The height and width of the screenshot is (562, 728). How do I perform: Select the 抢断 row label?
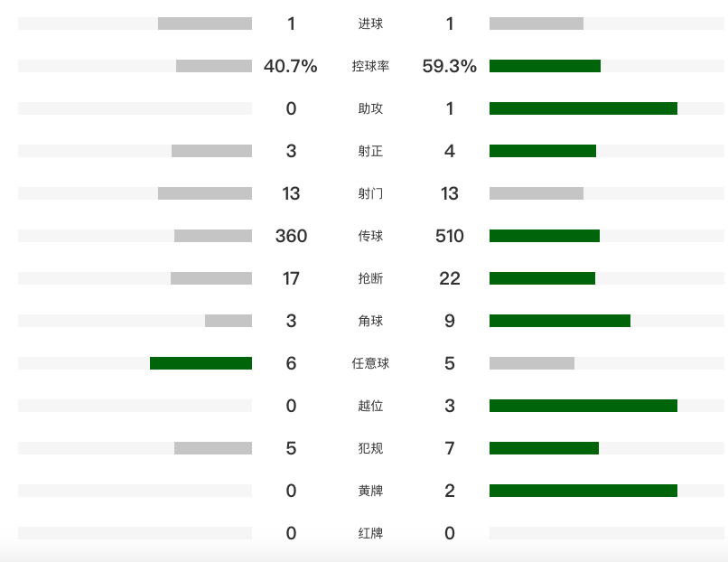[x=370, y=278]
